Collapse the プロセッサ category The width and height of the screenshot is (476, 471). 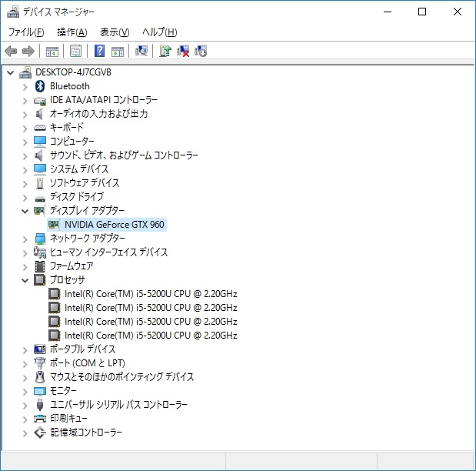tap(25, 280)
